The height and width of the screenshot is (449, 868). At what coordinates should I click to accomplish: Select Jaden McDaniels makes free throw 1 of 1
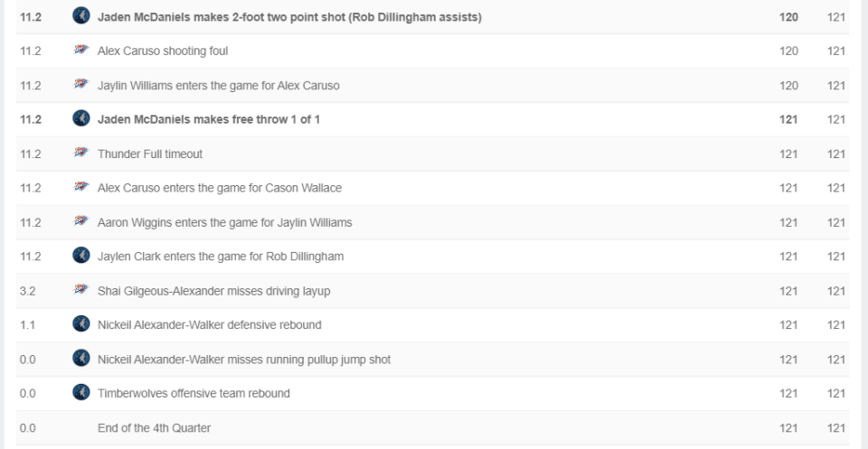[x=209, y=119]
